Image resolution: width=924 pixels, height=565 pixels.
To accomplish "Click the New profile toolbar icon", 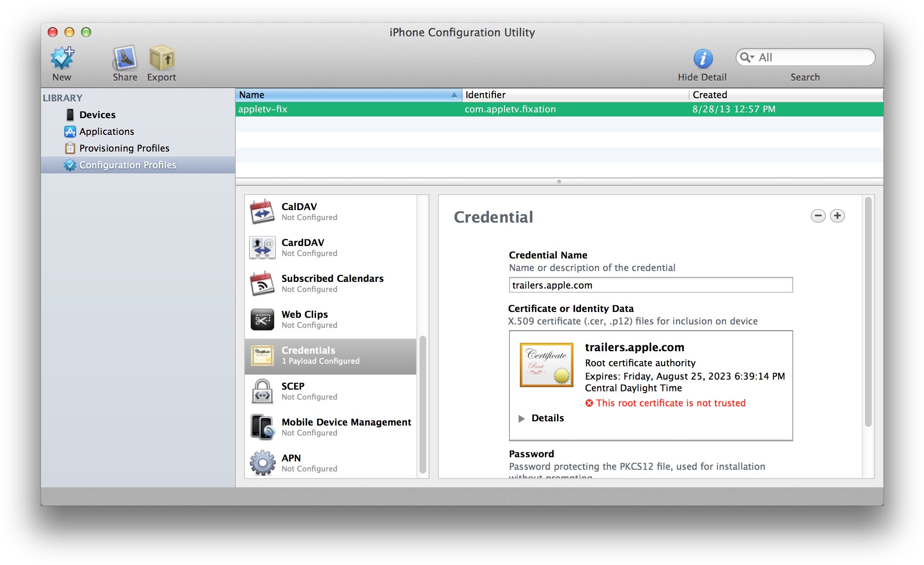I will pos(62,58).
